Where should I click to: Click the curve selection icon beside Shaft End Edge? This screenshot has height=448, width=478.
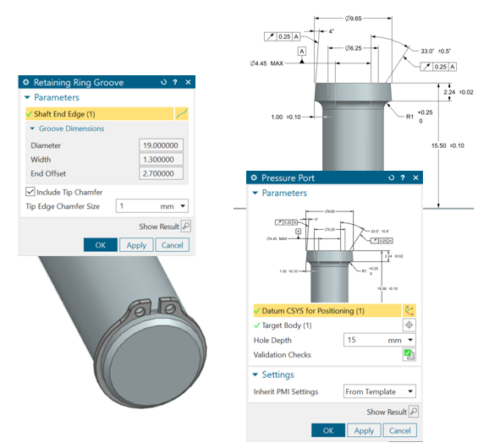(x=181, y=114)
